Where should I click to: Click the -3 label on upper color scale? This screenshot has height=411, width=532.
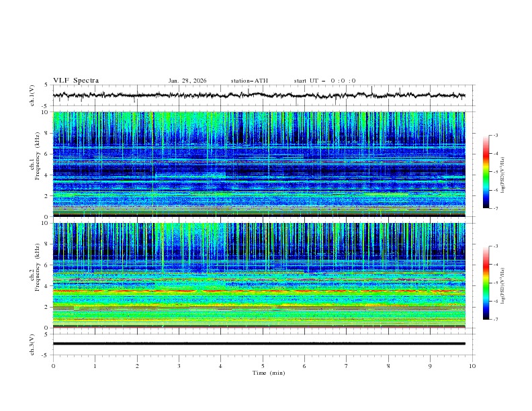coord(495,136)
